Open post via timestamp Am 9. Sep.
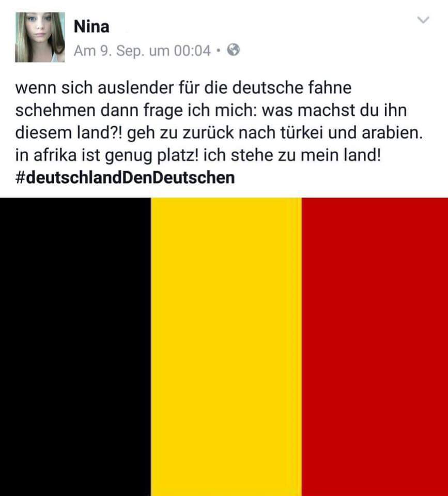The height and width of the screenshot is (496, 448). coord(107,51)
